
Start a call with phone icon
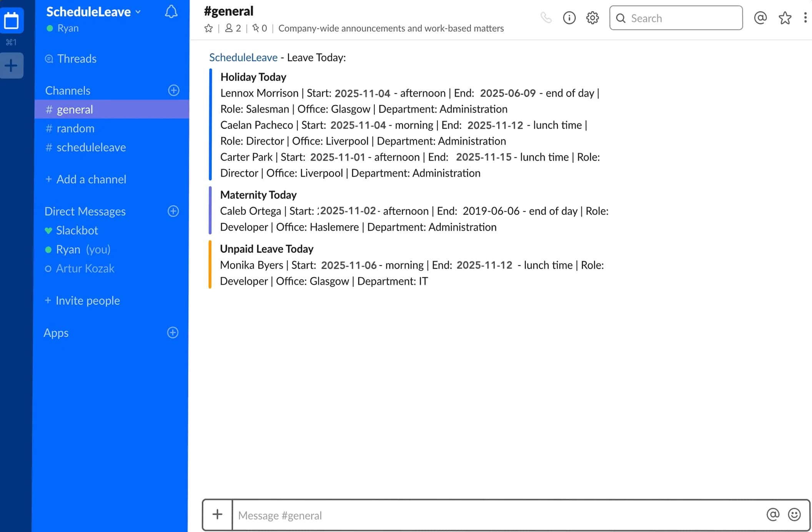click(546, 18)
